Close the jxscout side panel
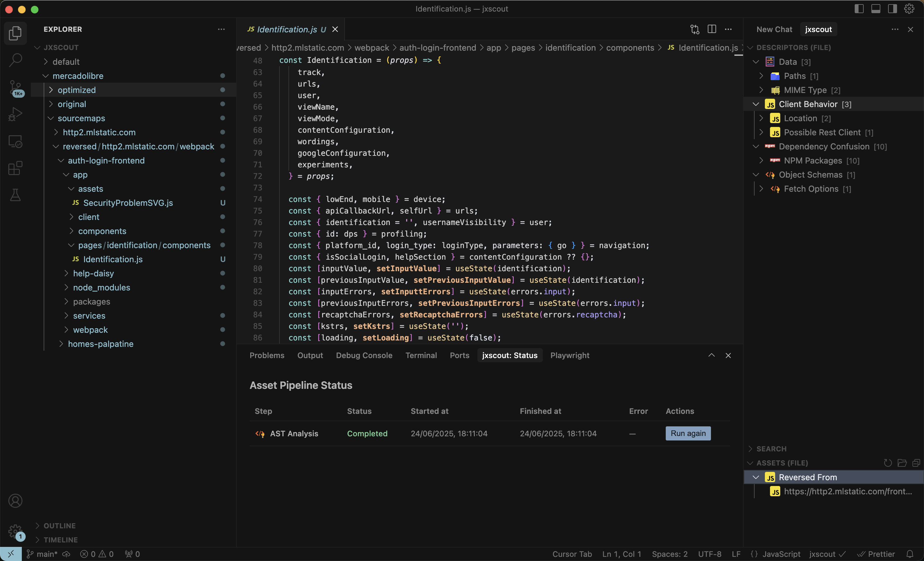Viewport: 924px width, 561px height. coord(911,29)
